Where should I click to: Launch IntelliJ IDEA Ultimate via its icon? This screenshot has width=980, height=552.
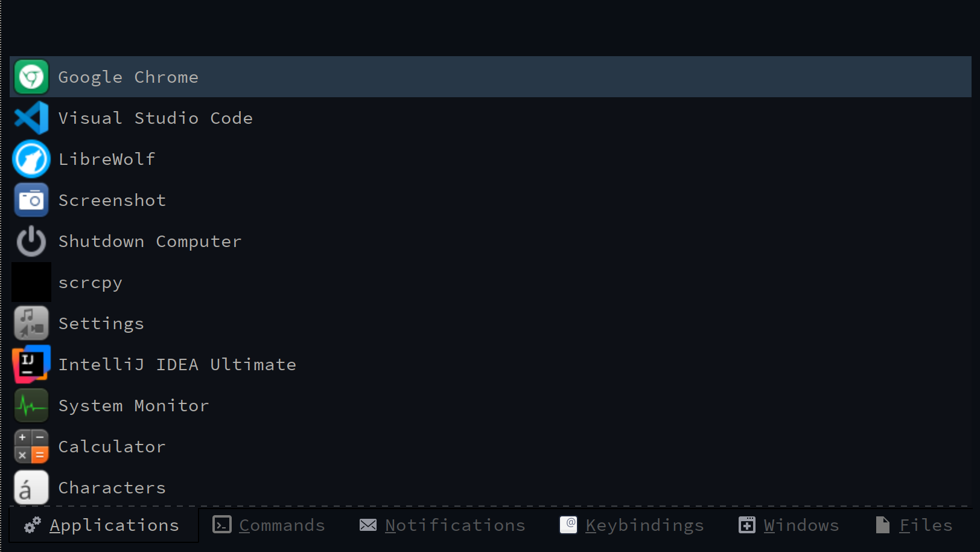[31, 364]
